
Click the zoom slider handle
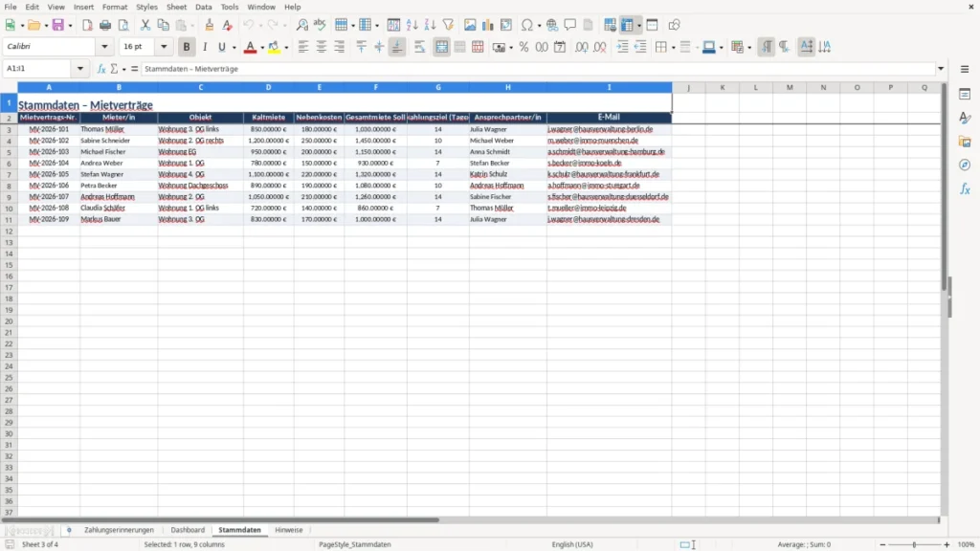point(914,544)
